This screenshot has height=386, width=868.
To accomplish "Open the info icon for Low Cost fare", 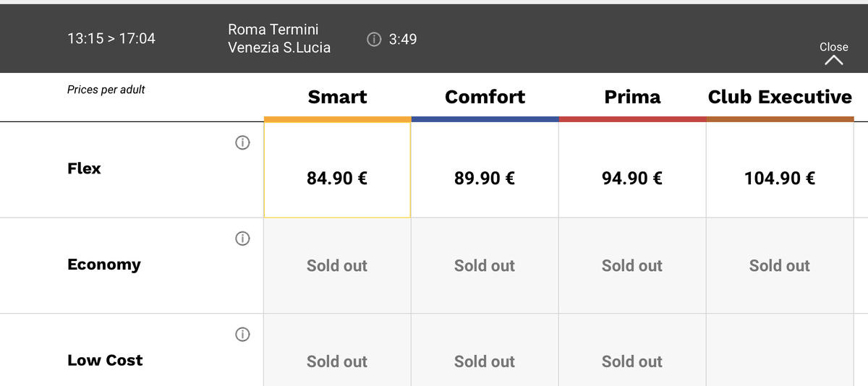I will coord(243,334).
